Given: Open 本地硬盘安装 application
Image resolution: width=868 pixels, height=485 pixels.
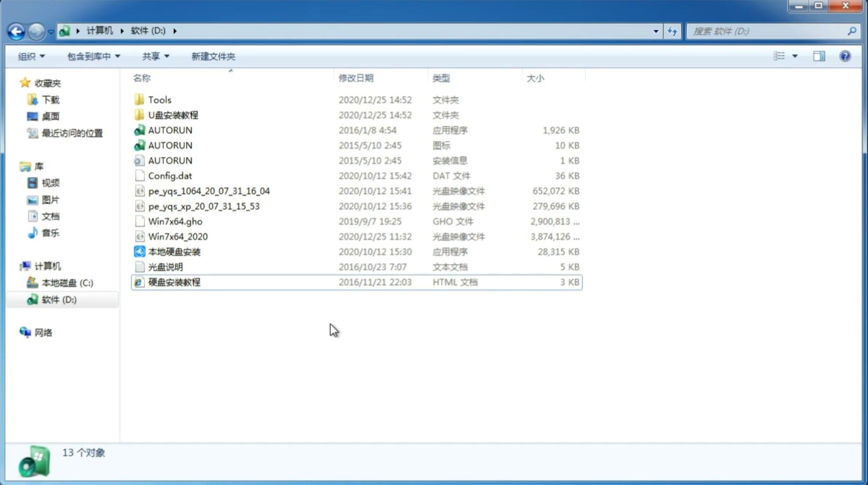Looking at the screenshot, I should (x=173, y=251).
